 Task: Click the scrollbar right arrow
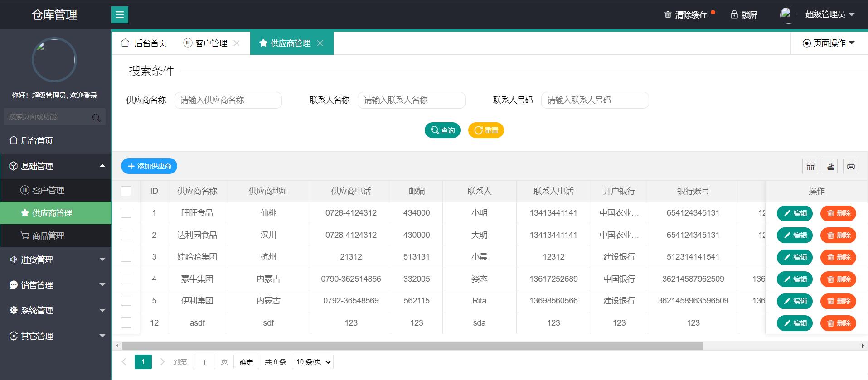tap(863, 346)
